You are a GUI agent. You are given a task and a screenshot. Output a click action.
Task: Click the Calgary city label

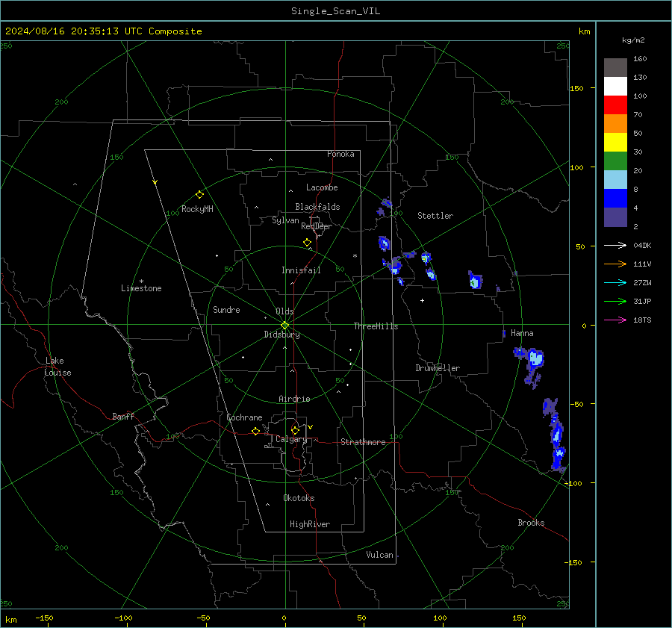tap(291, 439)
